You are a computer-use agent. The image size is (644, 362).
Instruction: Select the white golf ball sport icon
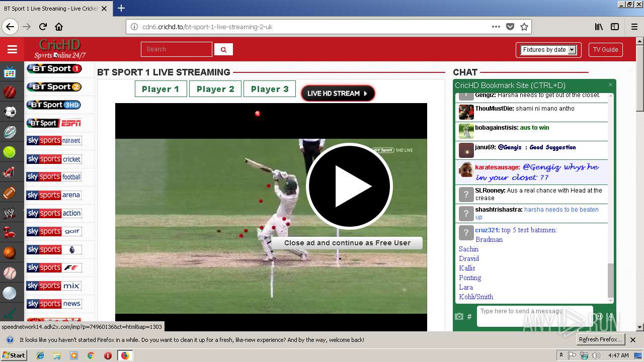(x=10, y=293)
